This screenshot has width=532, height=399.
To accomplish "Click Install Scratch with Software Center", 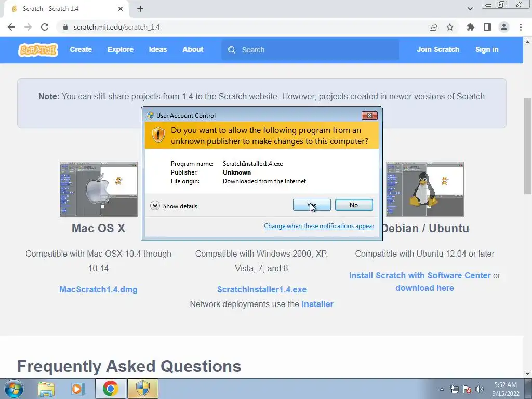I will click(420, 275).
